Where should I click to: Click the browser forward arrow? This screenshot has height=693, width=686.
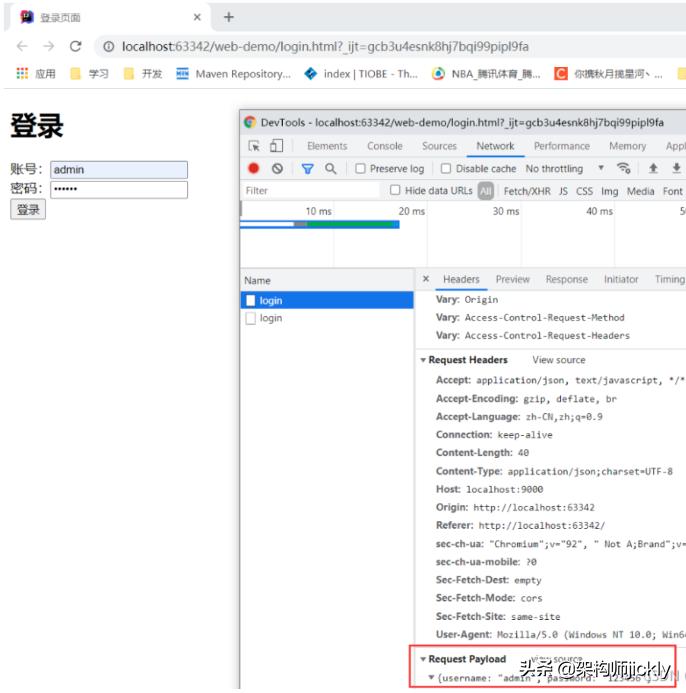click(x=49, y=46)
